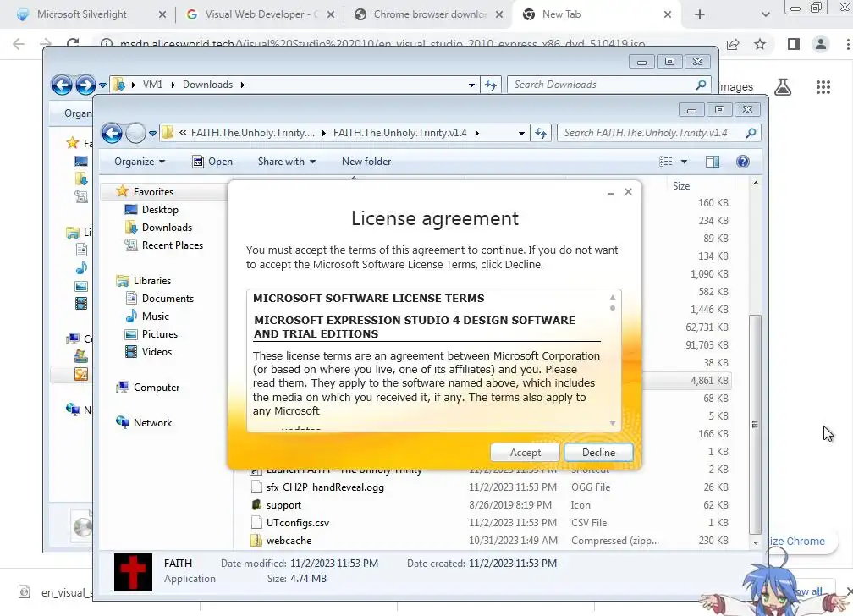Expand address bar history in FAITH window
The height and width of the screenshot is (616, 853).
[521, 134]
